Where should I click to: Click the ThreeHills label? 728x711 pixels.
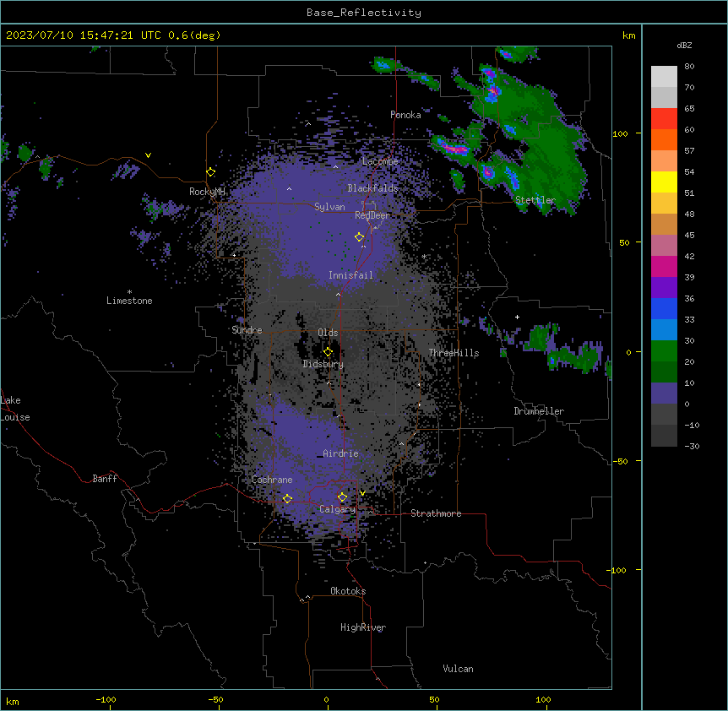click(x=454, y=353)
